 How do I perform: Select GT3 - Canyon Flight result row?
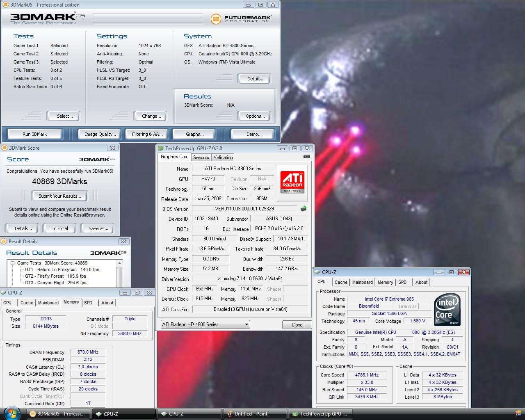pos(56,283)
